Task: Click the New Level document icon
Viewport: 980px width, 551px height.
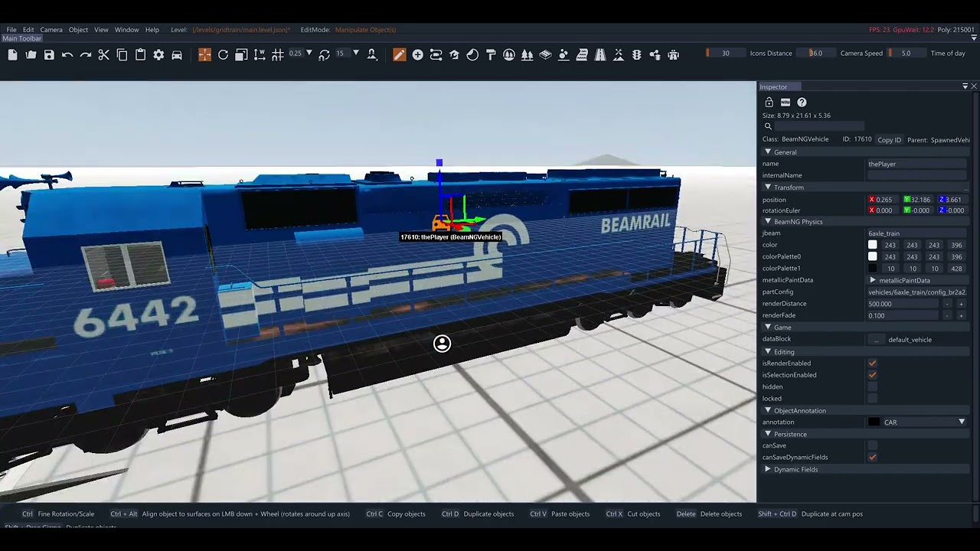Action: pyautogui.click(x=12, y=54)
